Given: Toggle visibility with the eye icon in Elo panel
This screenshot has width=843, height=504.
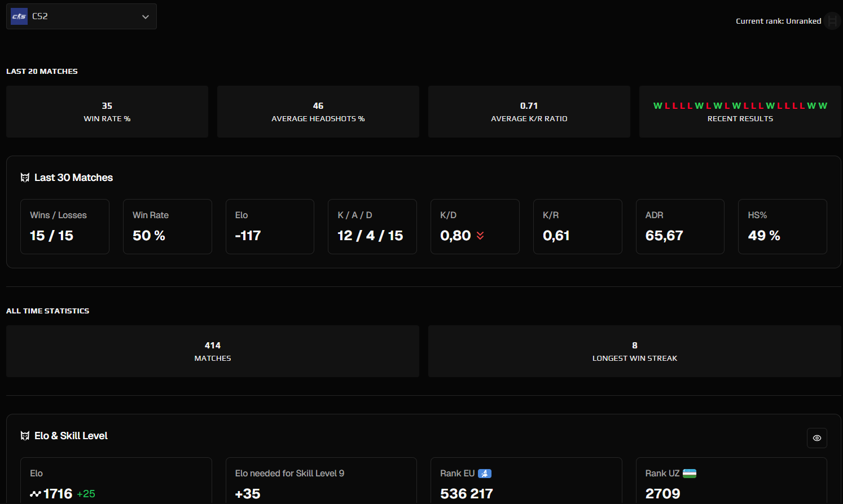Looking at the screenshot, I should [x=816, y=437].
